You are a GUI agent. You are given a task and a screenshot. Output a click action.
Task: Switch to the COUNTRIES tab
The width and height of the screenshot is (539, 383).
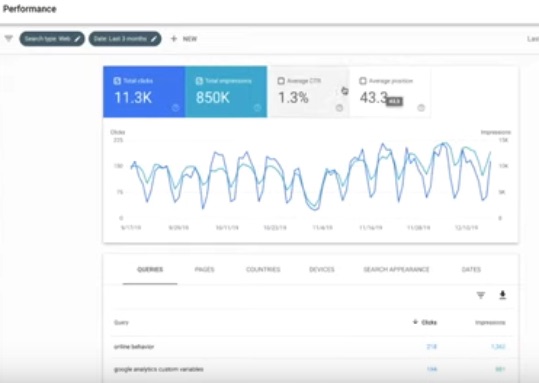[263, 270]
